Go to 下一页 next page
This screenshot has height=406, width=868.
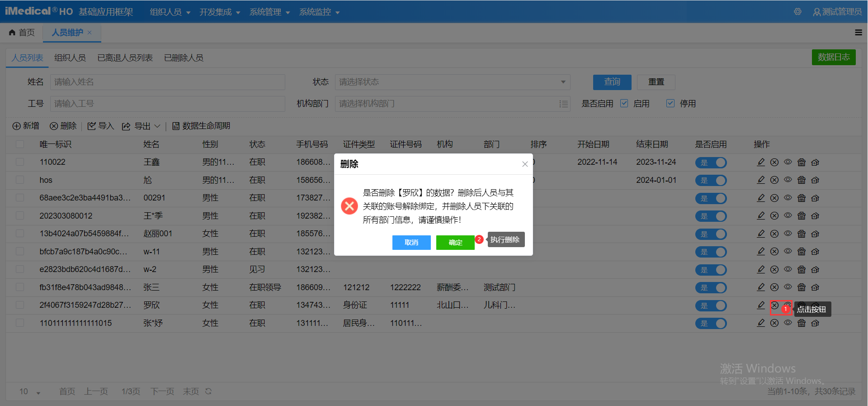tap(162, 392)
